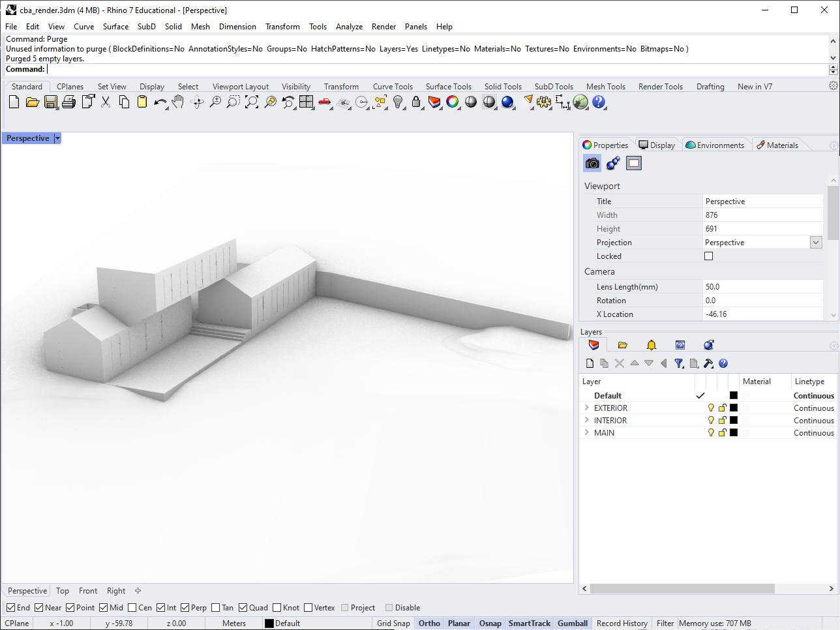The width and height of the screenshot is (840, 630).
Task: Toggle the Locked viewport checkbox
Action: (x=708, y=256)
